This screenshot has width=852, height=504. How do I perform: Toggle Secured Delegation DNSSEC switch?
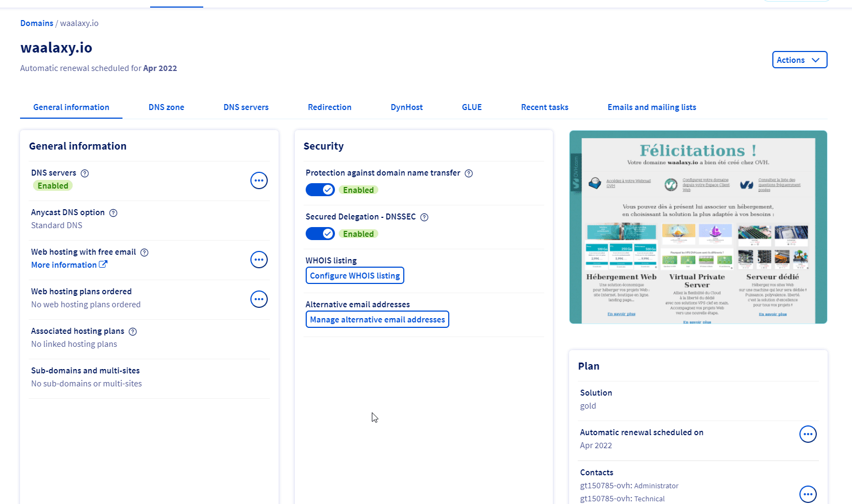pyautogui.click(x=320, y=234)
